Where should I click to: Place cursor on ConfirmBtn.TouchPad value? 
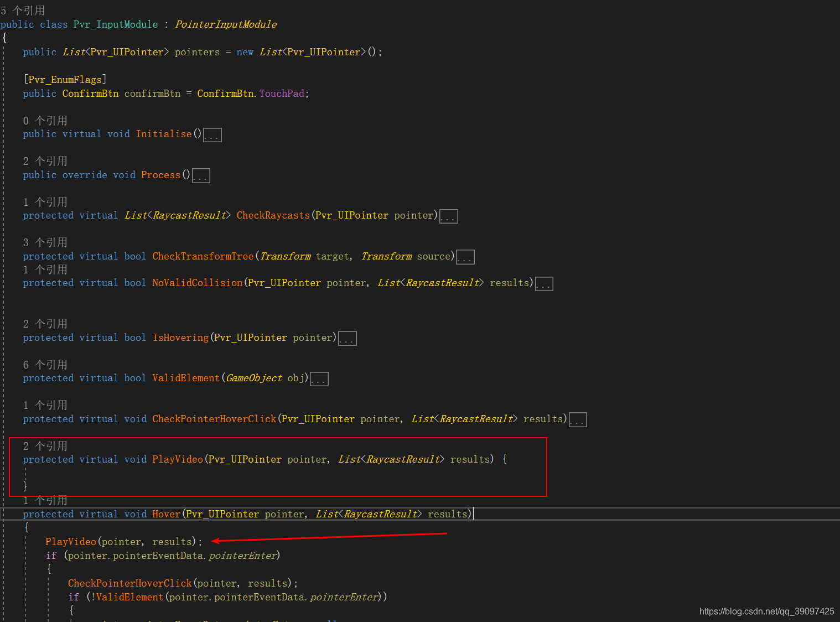coord(281,93)
